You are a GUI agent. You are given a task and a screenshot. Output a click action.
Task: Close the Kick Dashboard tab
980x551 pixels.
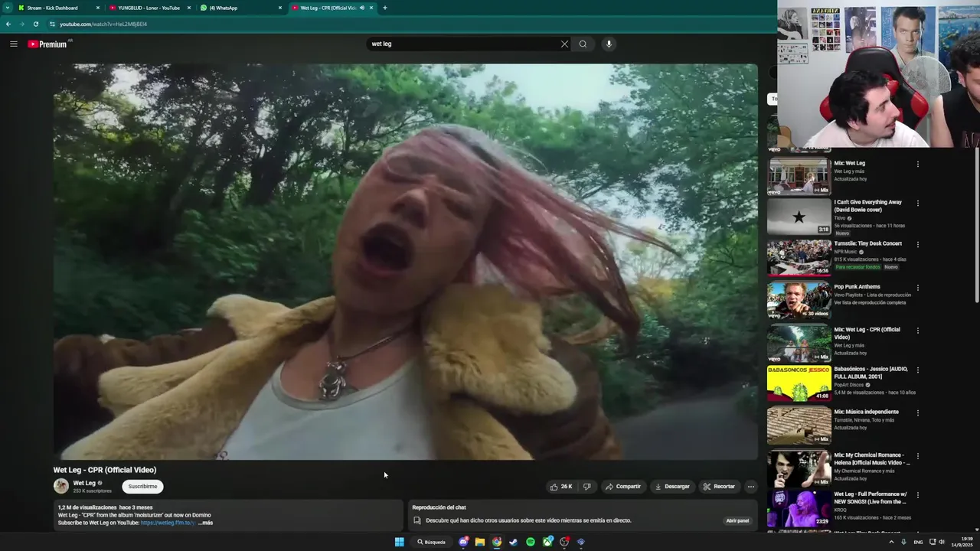pos(98,8)
